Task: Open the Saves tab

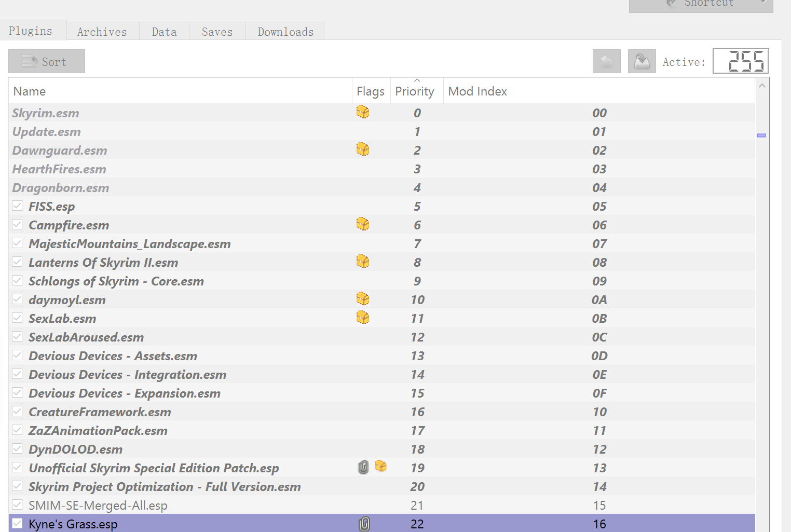Action: pyautogui.click(x=217, y=32)
